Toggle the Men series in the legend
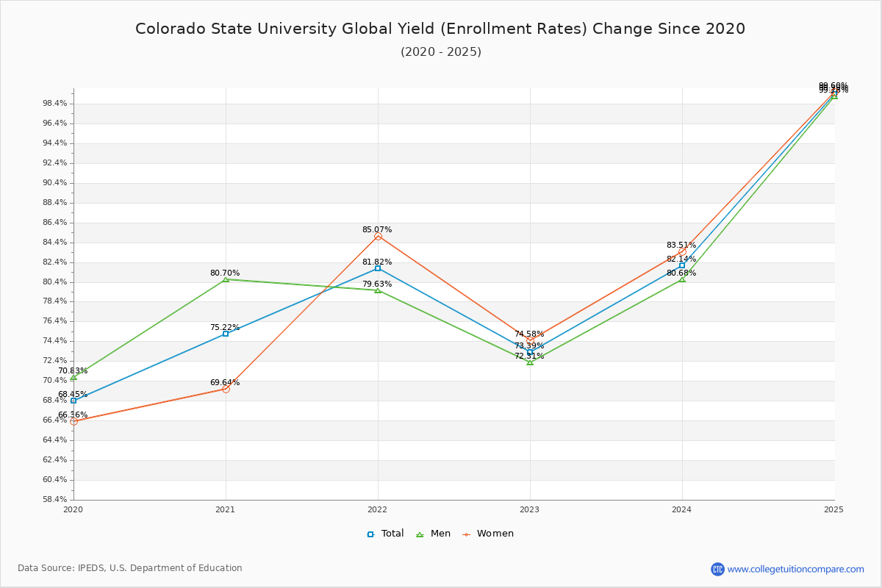 pyautogui.click(x=433, y=534)
